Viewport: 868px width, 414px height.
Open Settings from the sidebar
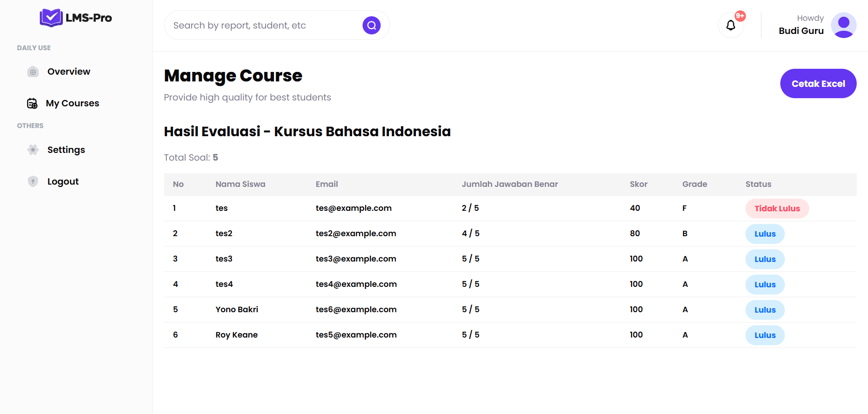[x=66, y=150]
